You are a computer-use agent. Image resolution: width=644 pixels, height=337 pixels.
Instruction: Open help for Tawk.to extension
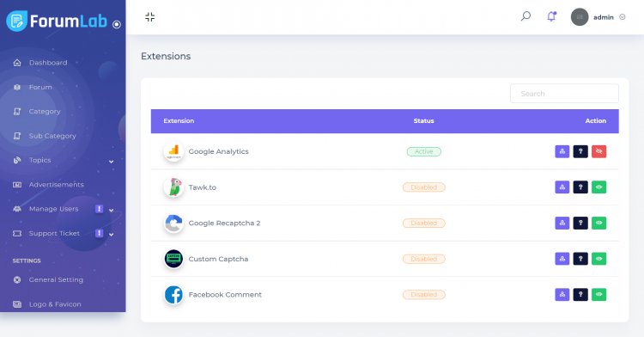580,187
